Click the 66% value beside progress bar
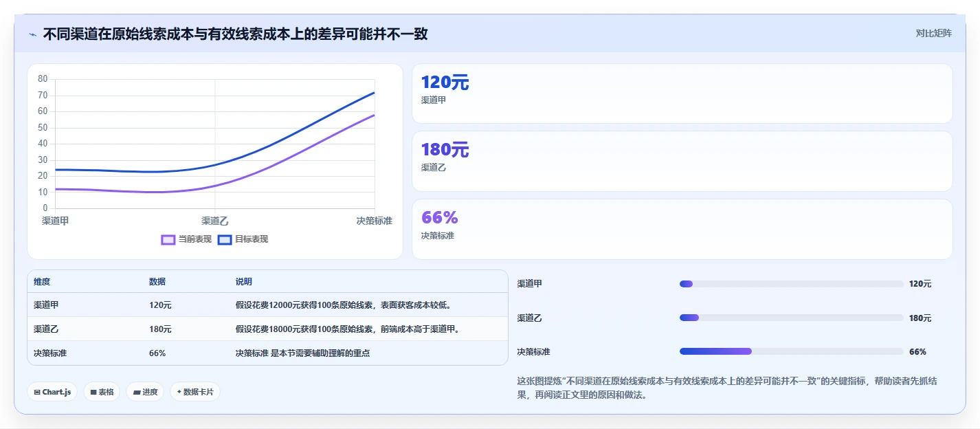The width and height of the screenshot is (980, 429). (917, 352)
